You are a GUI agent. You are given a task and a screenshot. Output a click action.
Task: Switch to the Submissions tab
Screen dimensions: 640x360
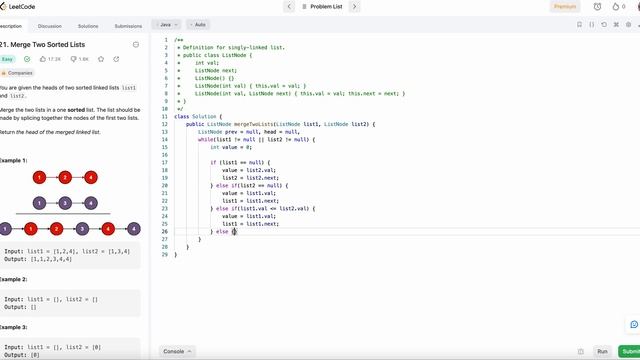(128, 26)
